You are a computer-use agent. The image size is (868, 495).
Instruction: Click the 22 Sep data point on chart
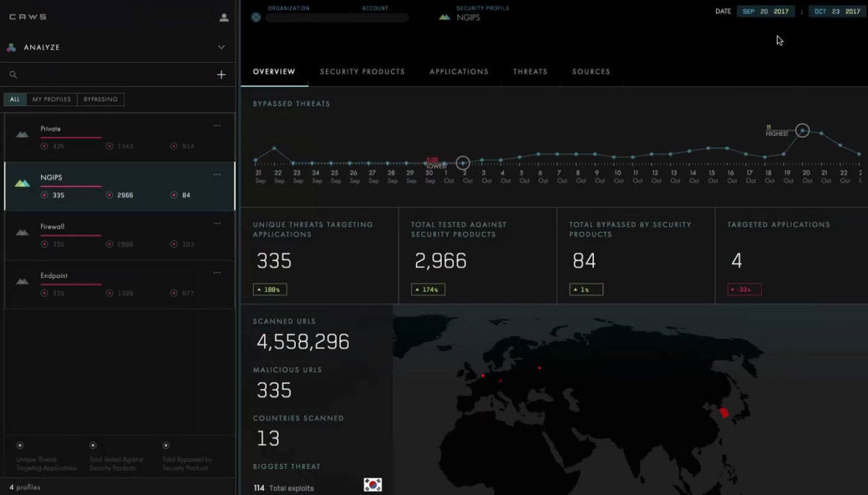(x=275, y=148)
